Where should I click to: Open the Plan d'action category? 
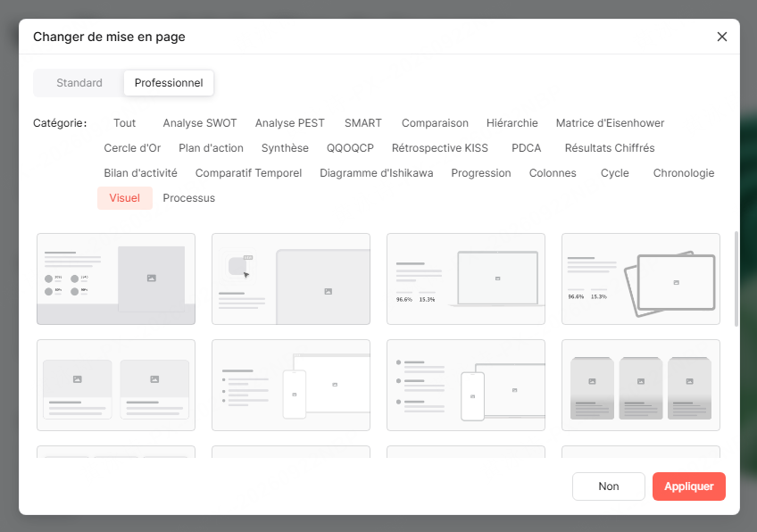tap(211, 148)
